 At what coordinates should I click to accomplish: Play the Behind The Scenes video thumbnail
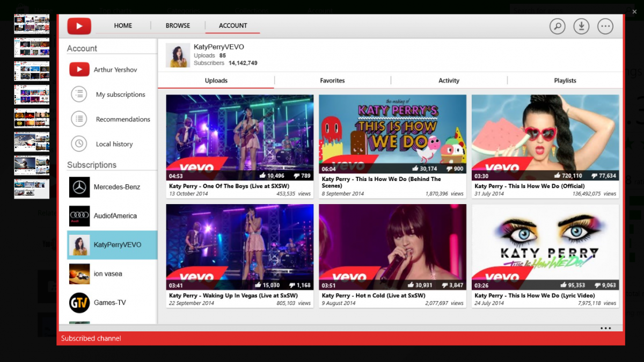coord(392,134)
